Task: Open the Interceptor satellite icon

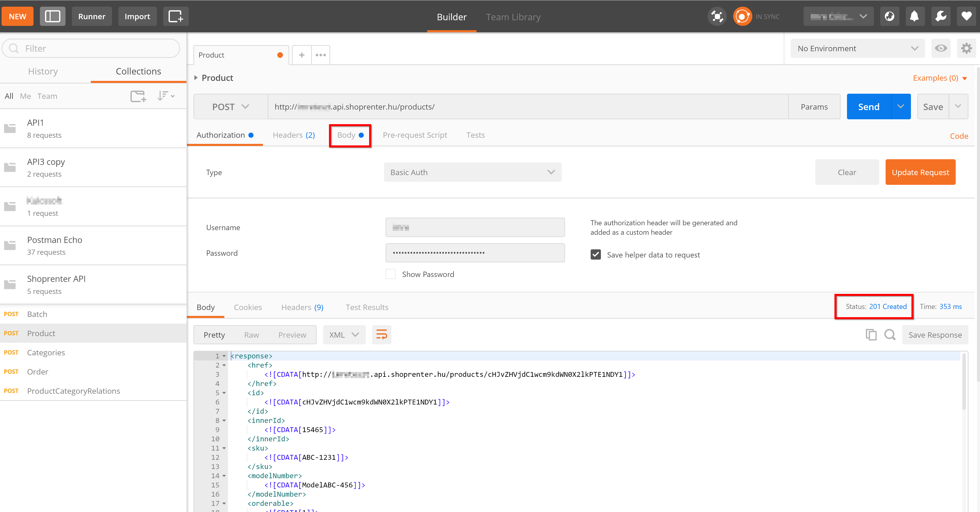Action: [717, 16]
